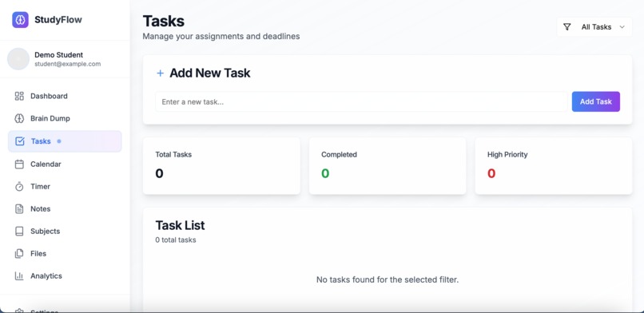Click the Add New Task heading
This screenshot has height=313, width=644.
210,73
